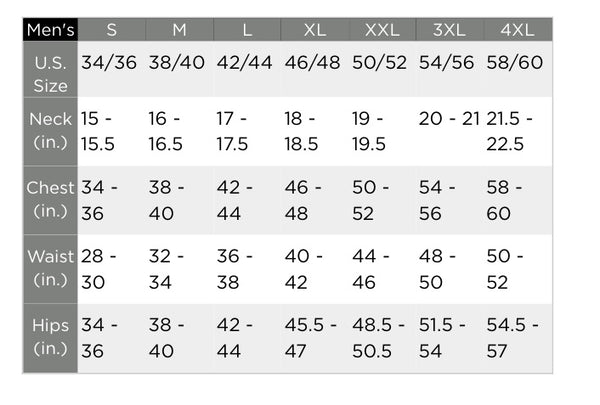This screenshot has height=405, width=600.
Task: Click the 4XL size column header
Action: pos(516,29)
